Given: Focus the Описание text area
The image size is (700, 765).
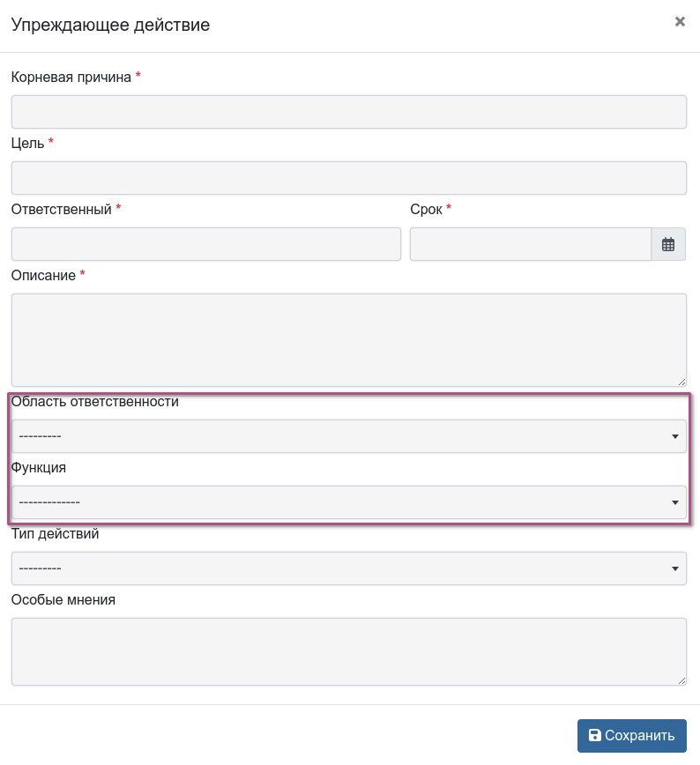Looking at the screenshot, I should (348, 339).
